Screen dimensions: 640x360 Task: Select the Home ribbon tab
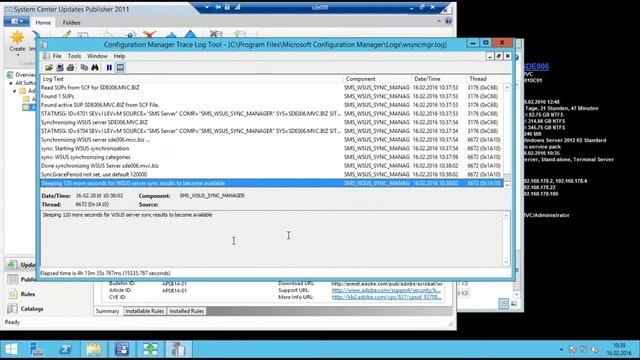43,22
